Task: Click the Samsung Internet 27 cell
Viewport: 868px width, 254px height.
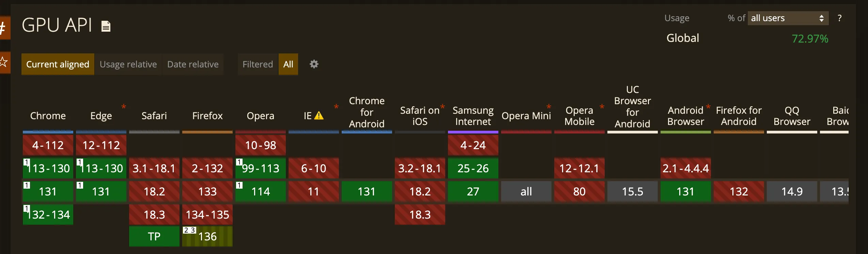Action: click(x=473, y=192)
